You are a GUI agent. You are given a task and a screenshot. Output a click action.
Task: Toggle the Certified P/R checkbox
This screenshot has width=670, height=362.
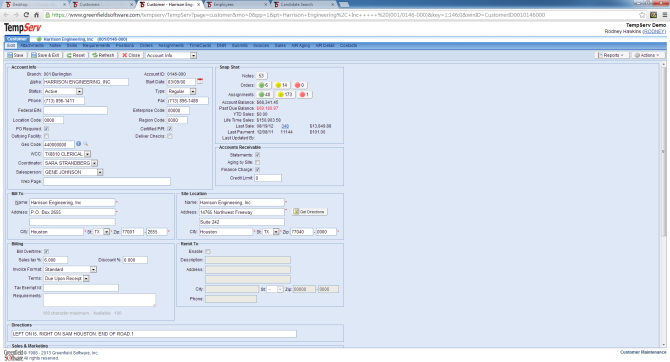pos(170,129)
